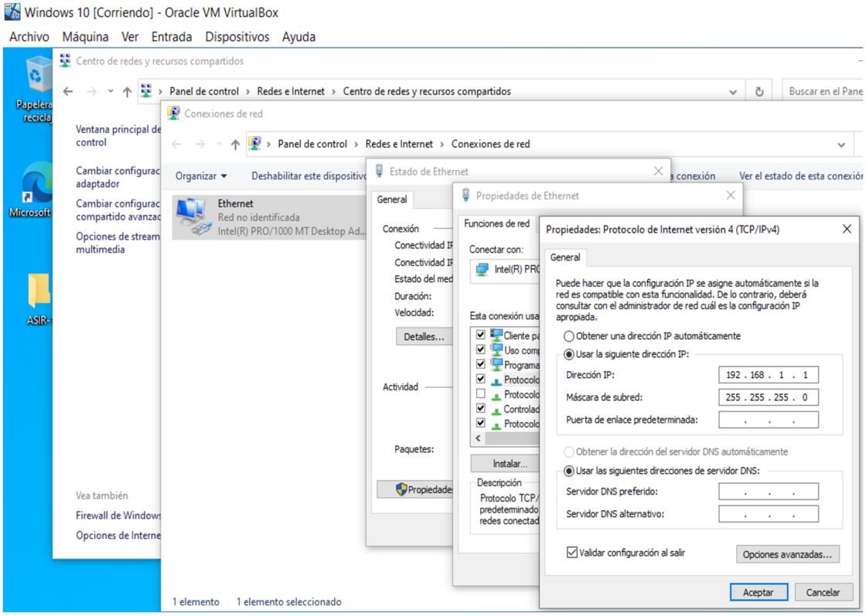Open the Dispositivos menu

(x=237, y=37)
